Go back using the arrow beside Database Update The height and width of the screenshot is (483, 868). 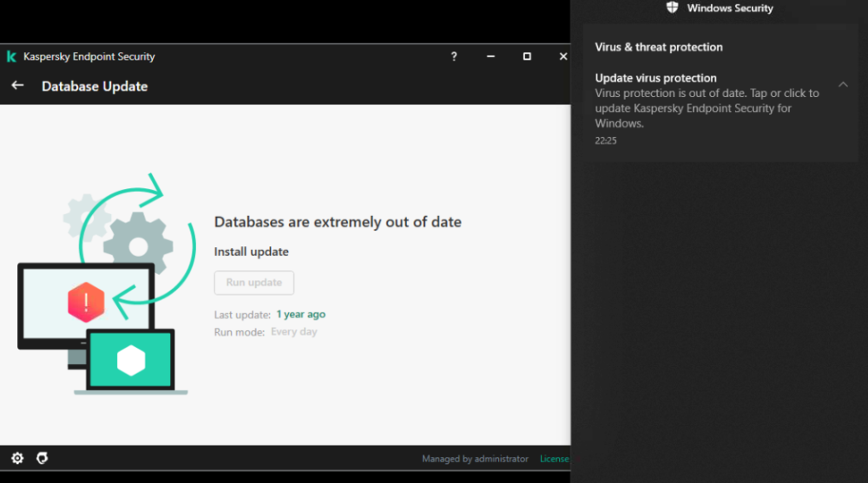pyautogui.click(x=17, y=85)
